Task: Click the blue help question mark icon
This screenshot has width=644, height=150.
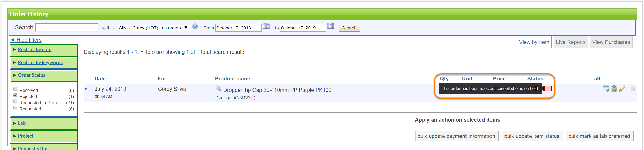Action: point(195,26)
